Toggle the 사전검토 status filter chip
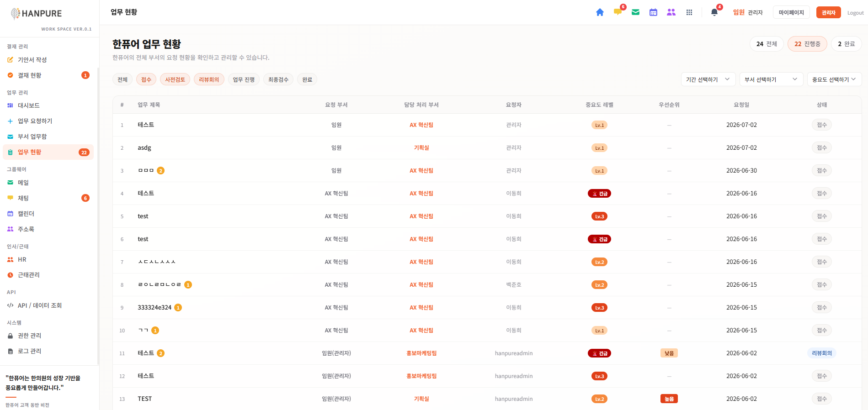 point(175,79)
